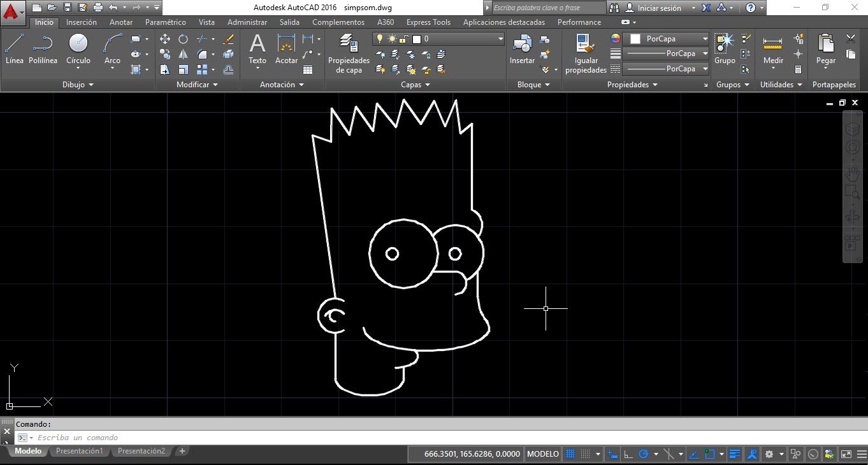Click the Texto annotation tool
Image resolution: width=868 pixels, height=465 pixels.
click(x=257, y=49)
